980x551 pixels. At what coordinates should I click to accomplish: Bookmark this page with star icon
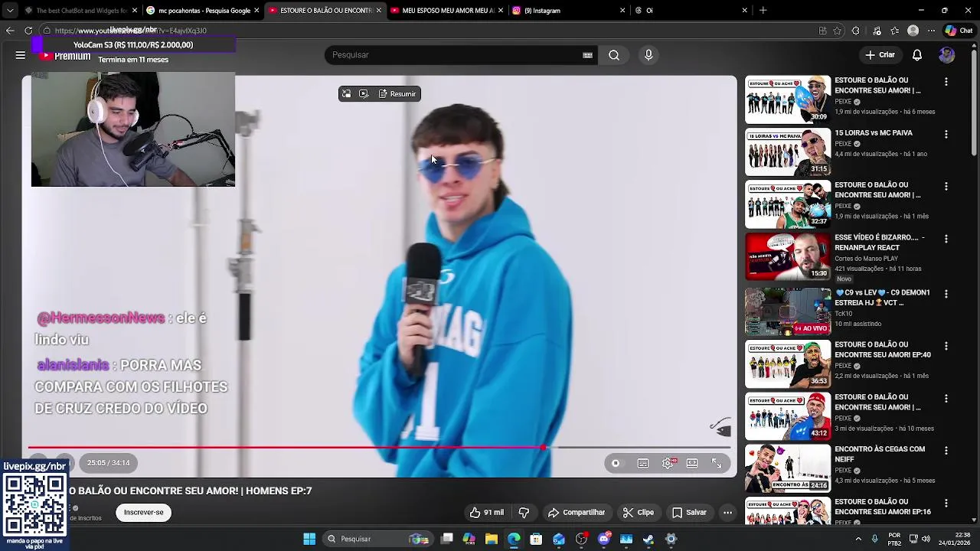point(837,31)
